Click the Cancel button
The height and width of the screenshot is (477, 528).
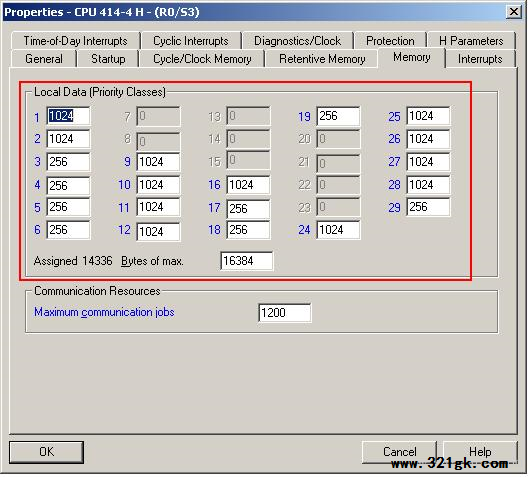pyautogui.click(x=399, y=452)
